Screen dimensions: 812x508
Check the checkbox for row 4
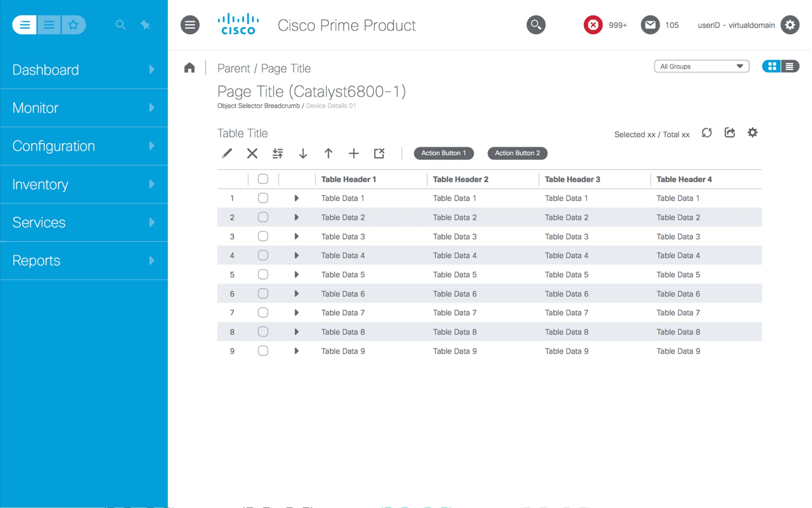[263, 255]
